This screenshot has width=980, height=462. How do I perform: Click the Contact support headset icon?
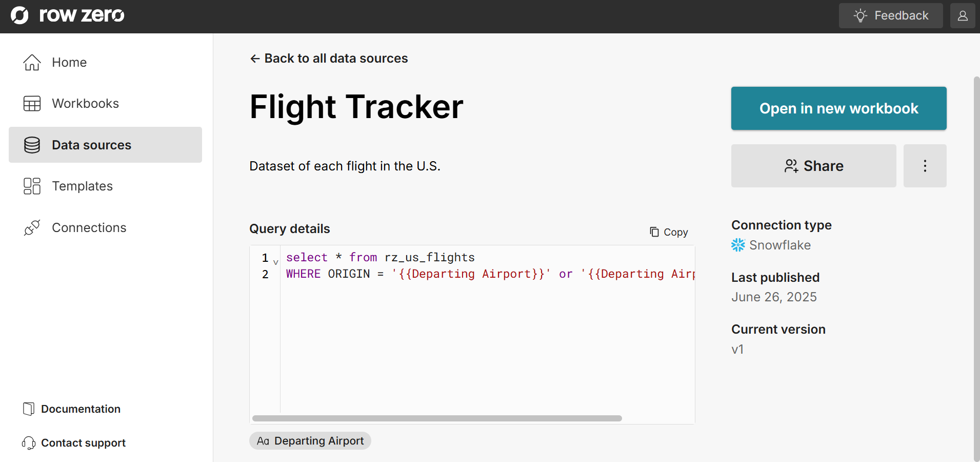[29, 443]
